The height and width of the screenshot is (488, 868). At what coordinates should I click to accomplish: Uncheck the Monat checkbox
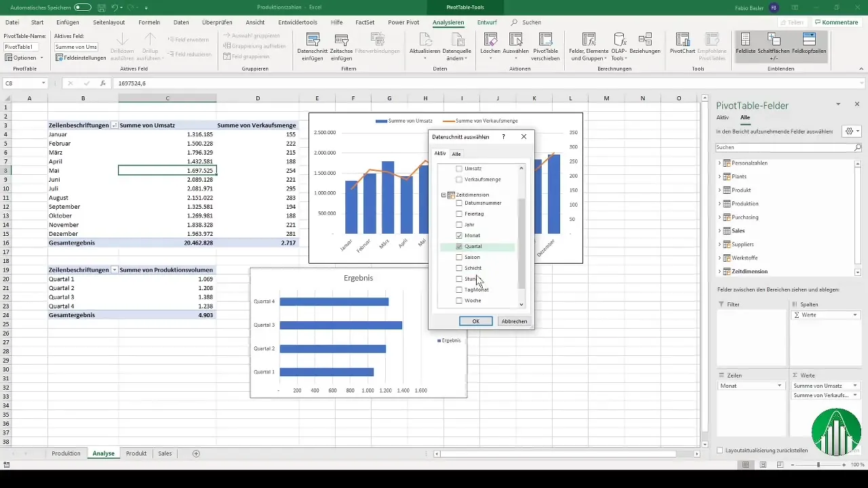[x=459, y=235]
